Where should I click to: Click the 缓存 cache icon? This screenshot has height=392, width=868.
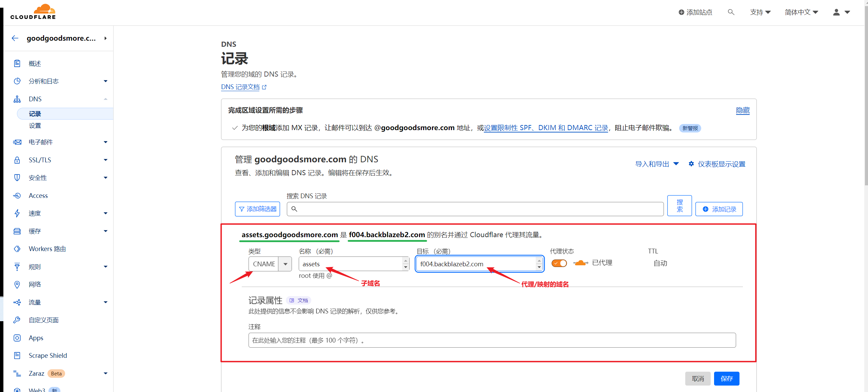(17, 231)
